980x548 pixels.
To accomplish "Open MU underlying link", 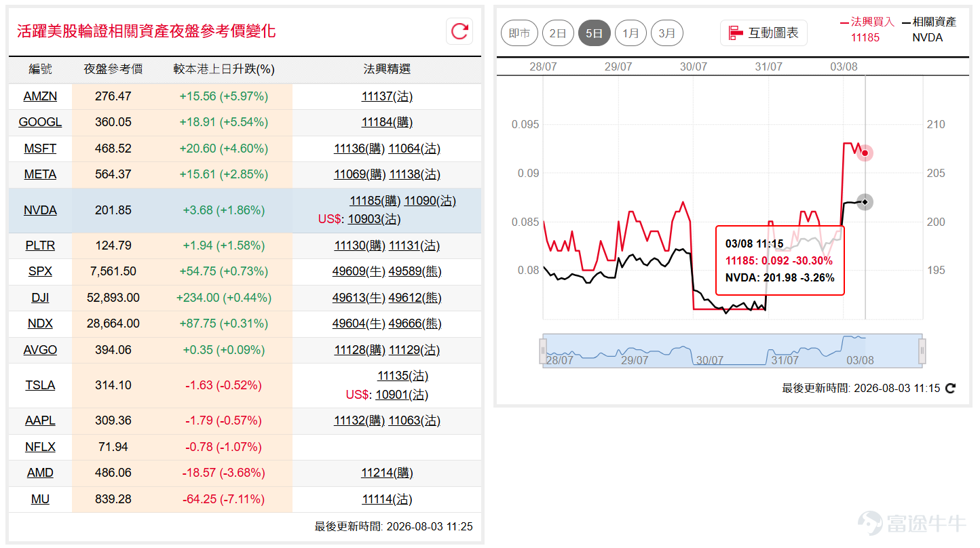I will pyautogui.click(x=40, y=499).
